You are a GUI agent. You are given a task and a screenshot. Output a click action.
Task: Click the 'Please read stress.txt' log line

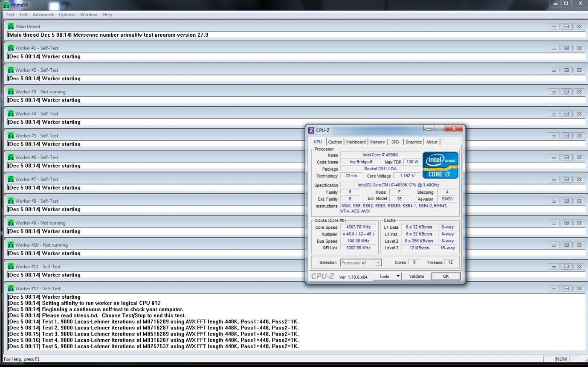click(x=97, y=315)
